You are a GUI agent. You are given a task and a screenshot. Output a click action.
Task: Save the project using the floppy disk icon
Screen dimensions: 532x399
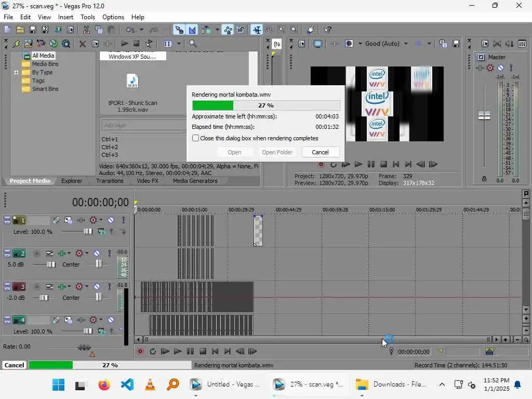click(x=33, y=30)
